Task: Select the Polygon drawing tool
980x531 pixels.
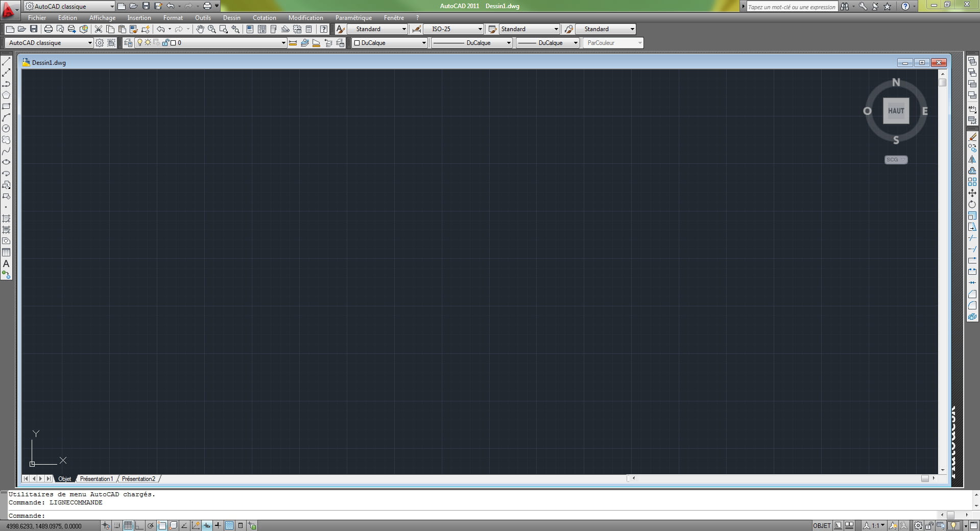Action: pyautogui.click(x=6, y=95)
